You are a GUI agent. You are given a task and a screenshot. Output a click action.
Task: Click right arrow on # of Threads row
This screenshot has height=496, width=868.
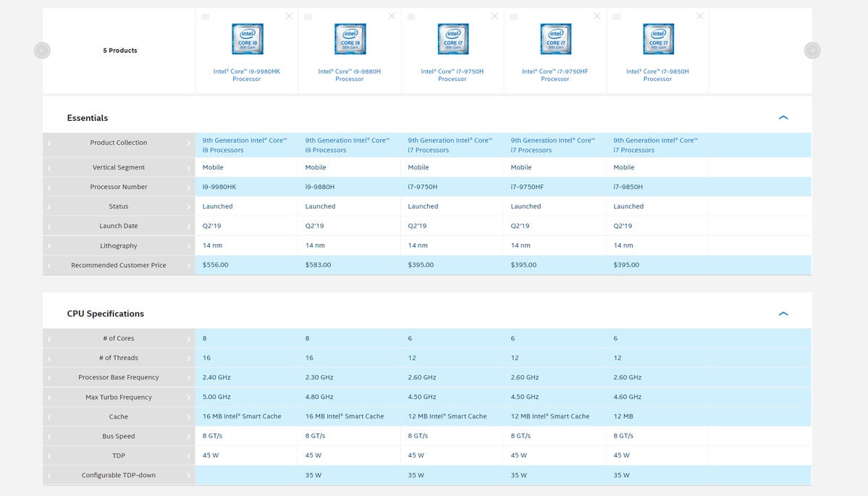[189, 358]
